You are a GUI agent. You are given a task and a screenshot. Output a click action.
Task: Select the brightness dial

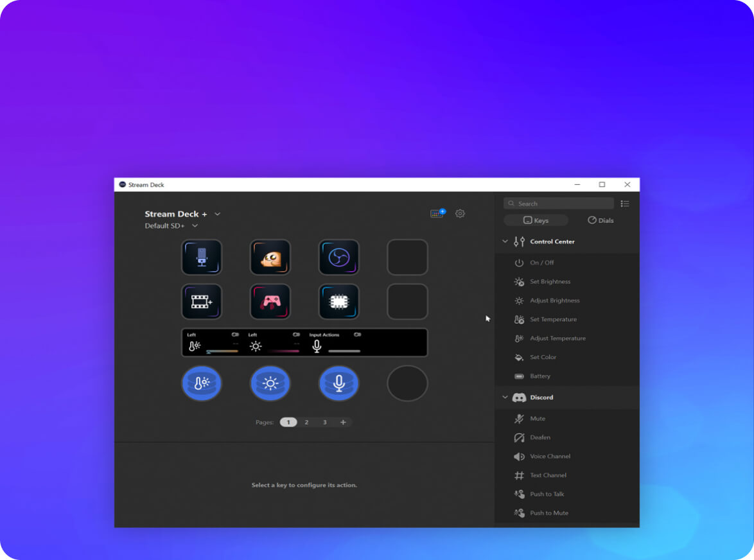(270, 383)
